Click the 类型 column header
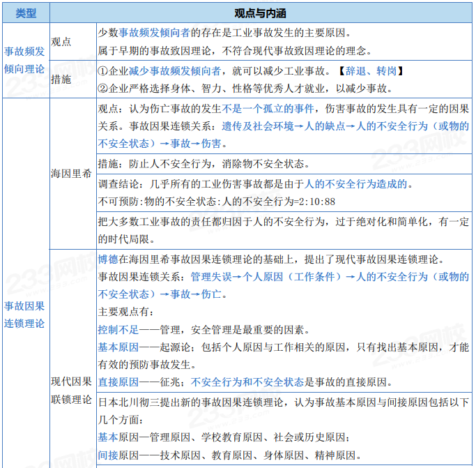Image resolution: width=476 pixels, height=468 pixels. (x=26, y=13)
